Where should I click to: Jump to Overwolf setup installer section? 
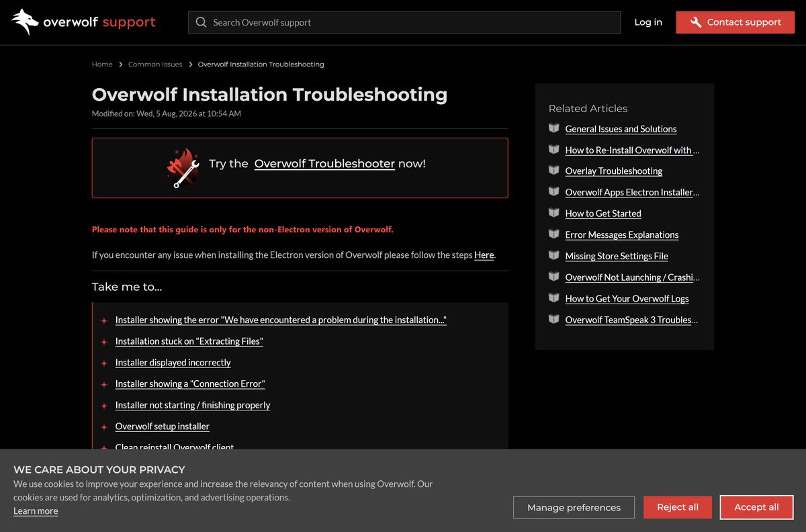pos(163,427)
